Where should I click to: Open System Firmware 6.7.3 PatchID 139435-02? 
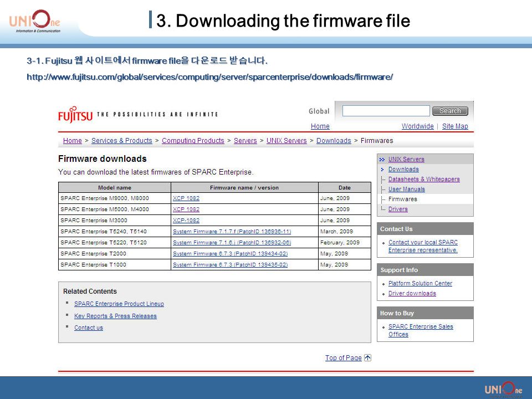coord(230,265)
